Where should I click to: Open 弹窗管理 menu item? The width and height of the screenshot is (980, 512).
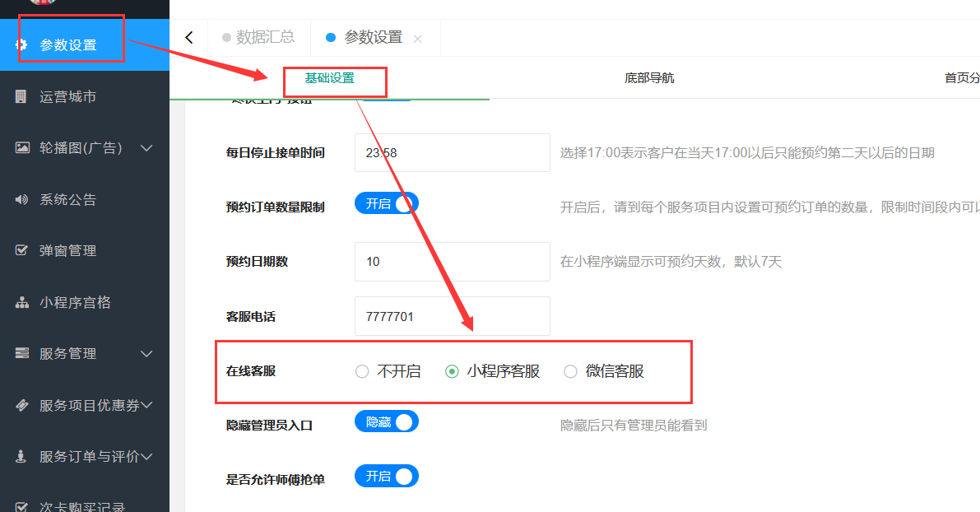(x=85, y=250)
